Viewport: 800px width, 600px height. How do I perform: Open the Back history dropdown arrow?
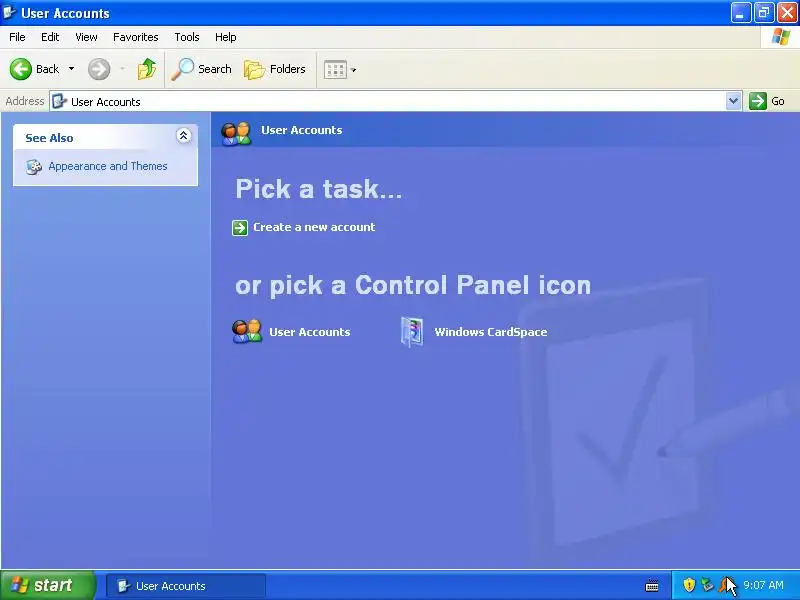[71, 69]
